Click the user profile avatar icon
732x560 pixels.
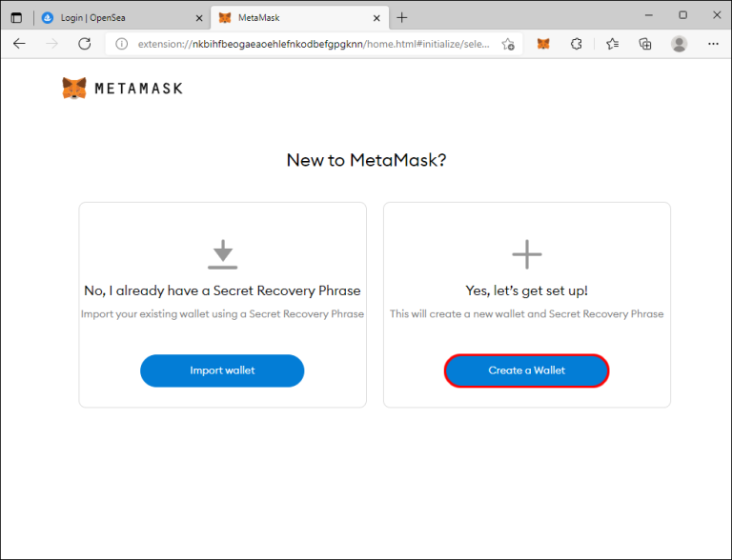coord(679,44)
